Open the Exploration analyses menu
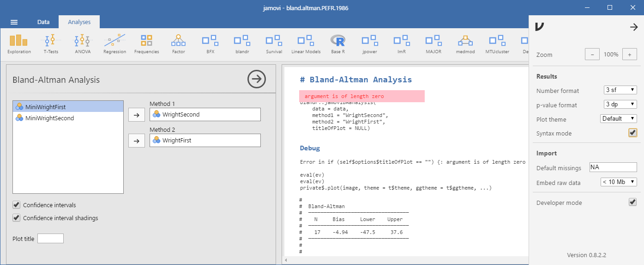 19,44
